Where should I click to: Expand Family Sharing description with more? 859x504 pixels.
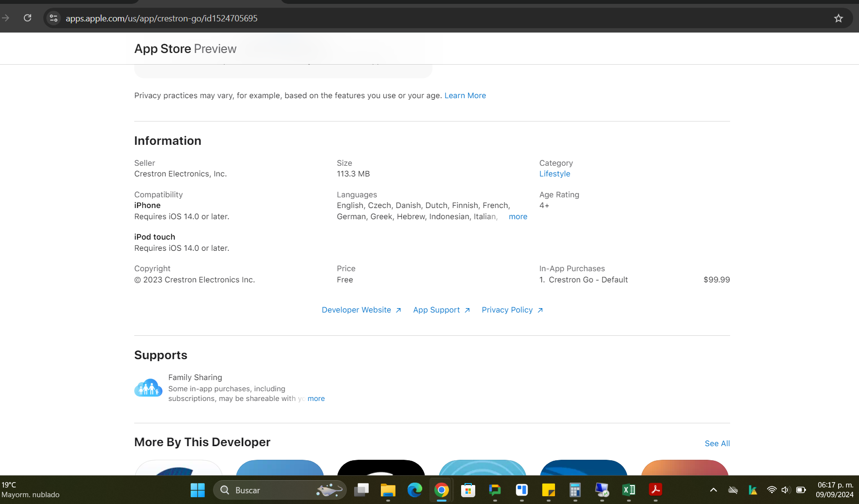pyautogui.click(x=316, y=399)
